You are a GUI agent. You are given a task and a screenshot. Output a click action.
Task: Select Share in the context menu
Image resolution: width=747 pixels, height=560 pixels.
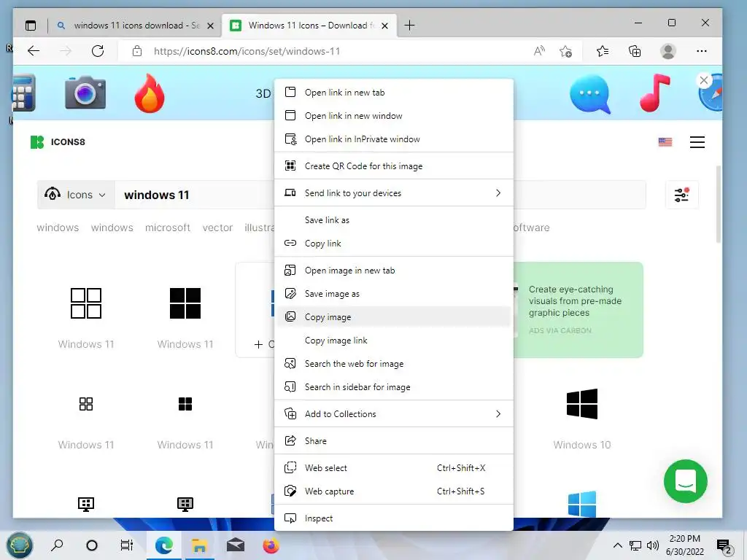tap(393, 441)
